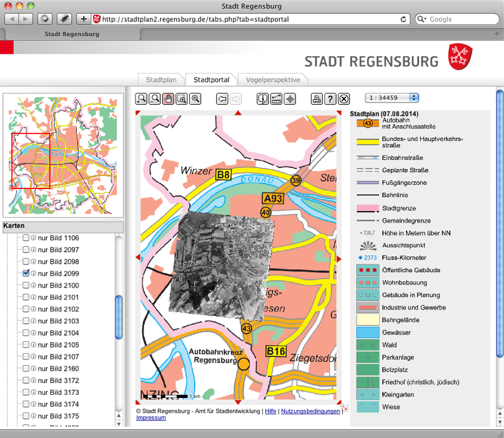Open a new browser tab
Image resolution: width=504 pixels, height=438 pixels.
497,34
